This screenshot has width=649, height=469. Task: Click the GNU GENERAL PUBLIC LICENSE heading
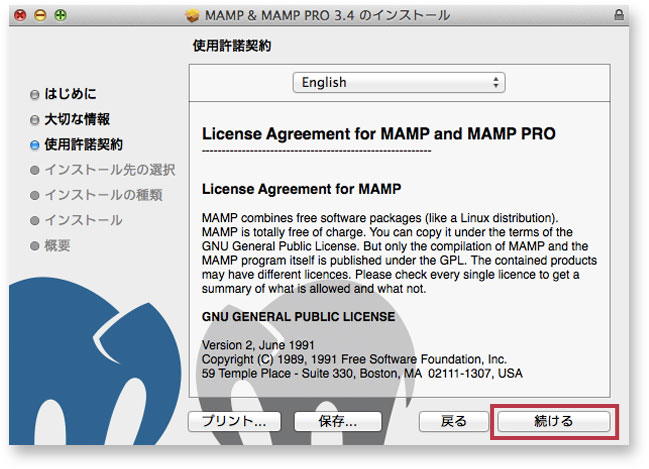[298, 317]
